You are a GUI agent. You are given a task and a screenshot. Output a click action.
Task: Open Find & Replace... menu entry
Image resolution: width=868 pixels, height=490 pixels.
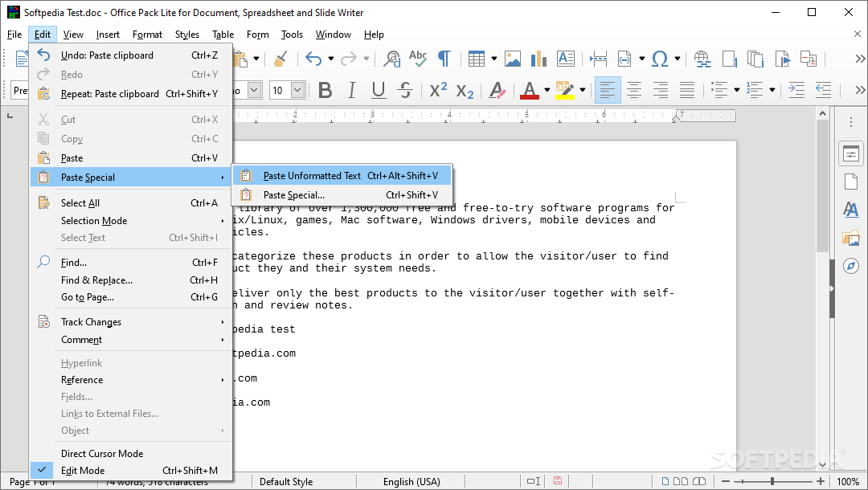pyautogui.click(x=131, y=280)
